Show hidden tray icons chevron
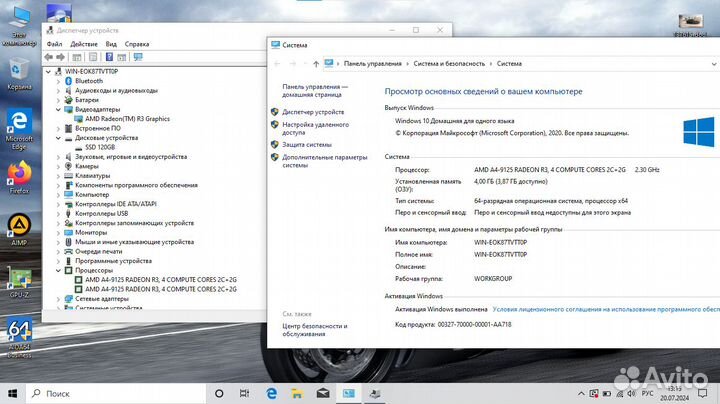The height and width of the screenshot is (404, 720). [581, 394]
